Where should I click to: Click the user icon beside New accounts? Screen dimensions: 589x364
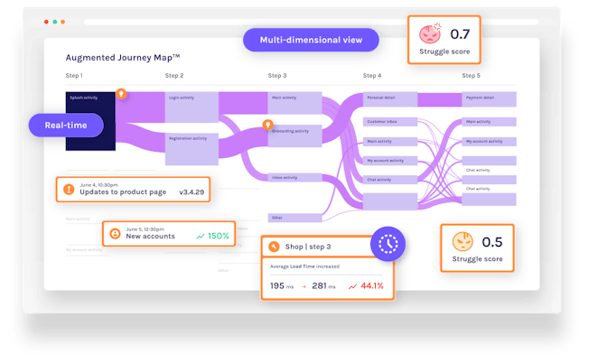[x=115, y=234]
